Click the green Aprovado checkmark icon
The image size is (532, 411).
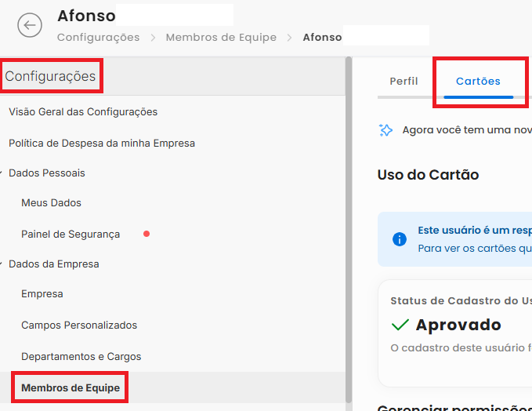click(x=400, y=325)
